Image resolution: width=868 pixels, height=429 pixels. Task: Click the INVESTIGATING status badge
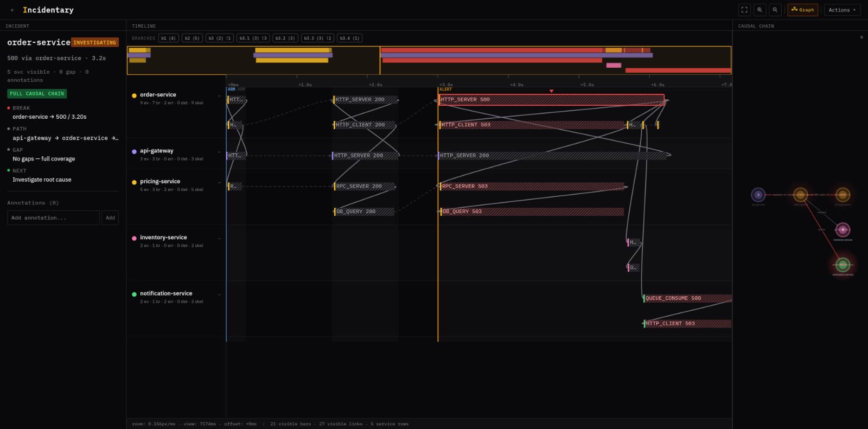click(95, 42)
